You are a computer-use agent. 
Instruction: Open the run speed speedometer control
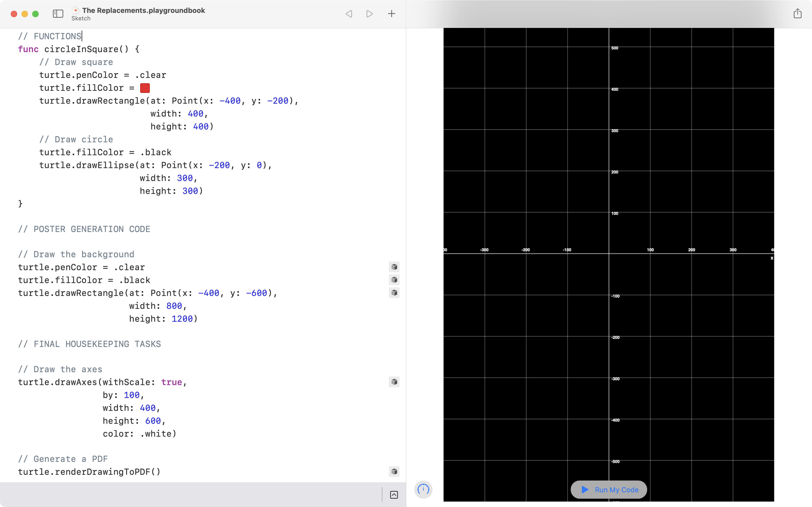click(423, 490)
